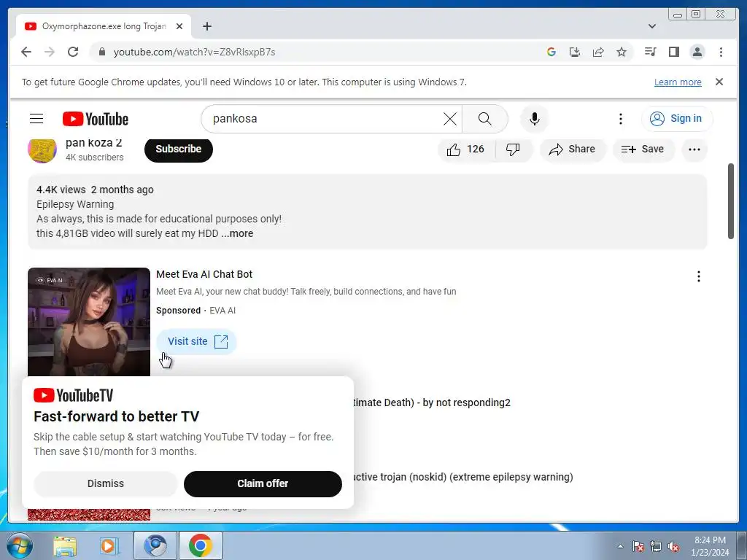Go to YouTube home via logo

[96, 119]
